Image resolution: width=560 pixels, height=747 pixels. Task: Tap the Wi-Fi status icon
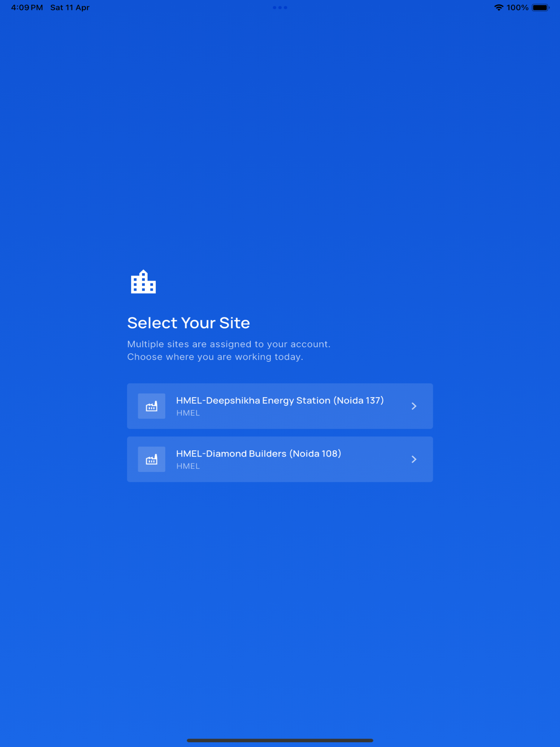(x=499, y=7)
